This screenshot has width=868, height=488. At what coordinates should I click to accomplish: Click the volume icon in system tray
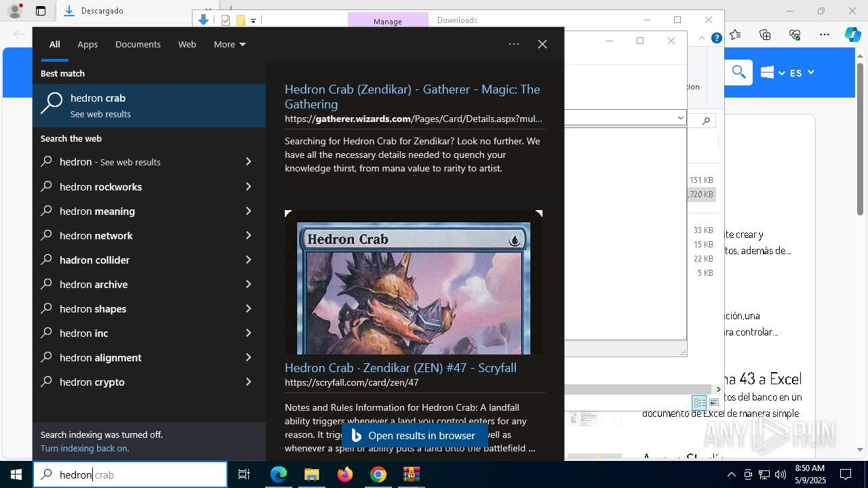781,474
